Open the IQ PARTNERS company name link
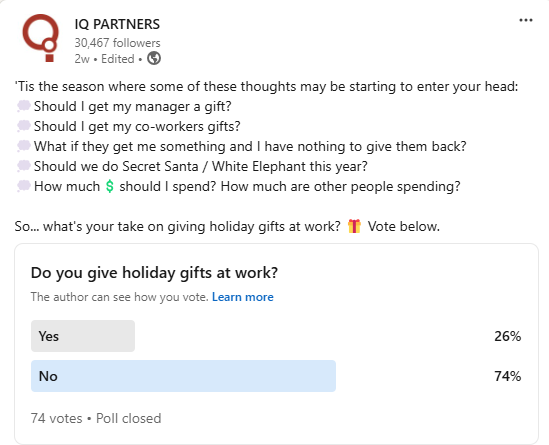The image size is (549, 445). point(117,24)
